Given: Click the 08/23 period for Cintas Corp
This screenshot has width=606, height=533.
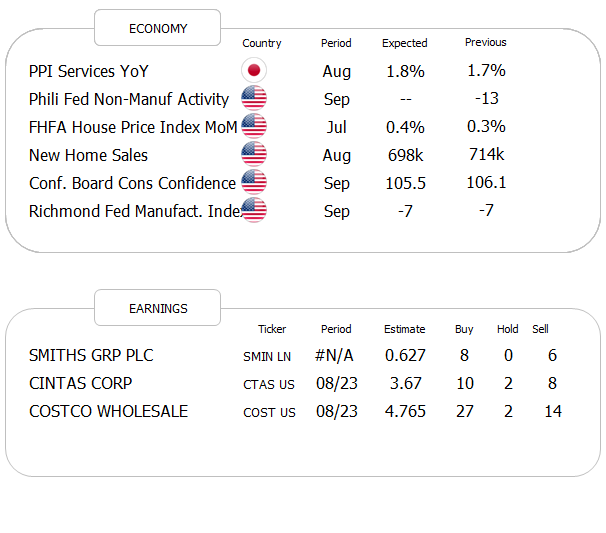Looking at the screenshot, I should [337, 383].
